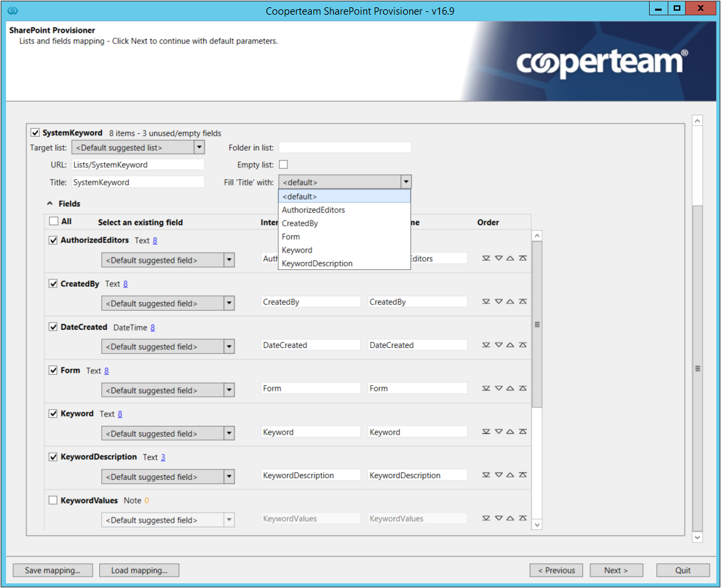Select Keyword in the Fill Title dropdown

pyautogui.click(x=297, y=250)
